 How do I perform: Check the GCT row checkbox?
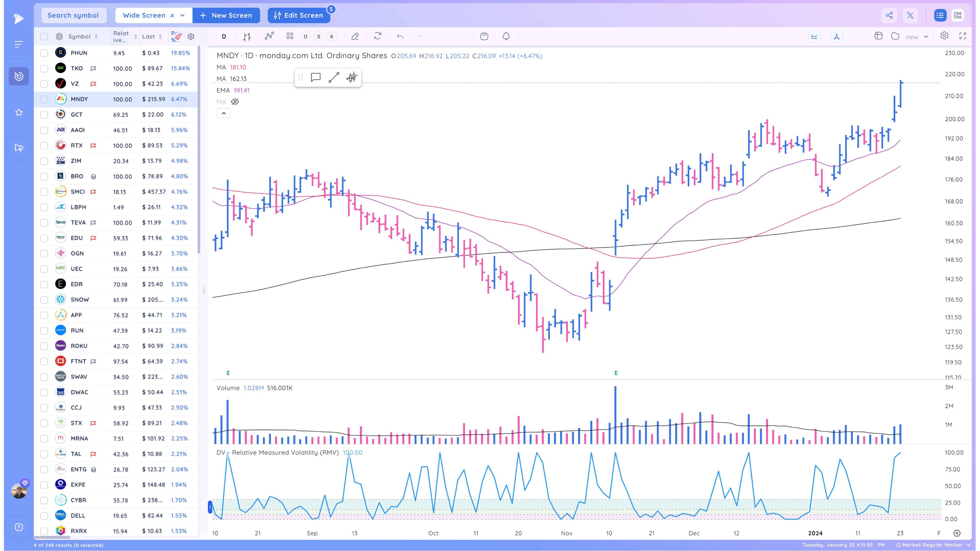(44, 114)
